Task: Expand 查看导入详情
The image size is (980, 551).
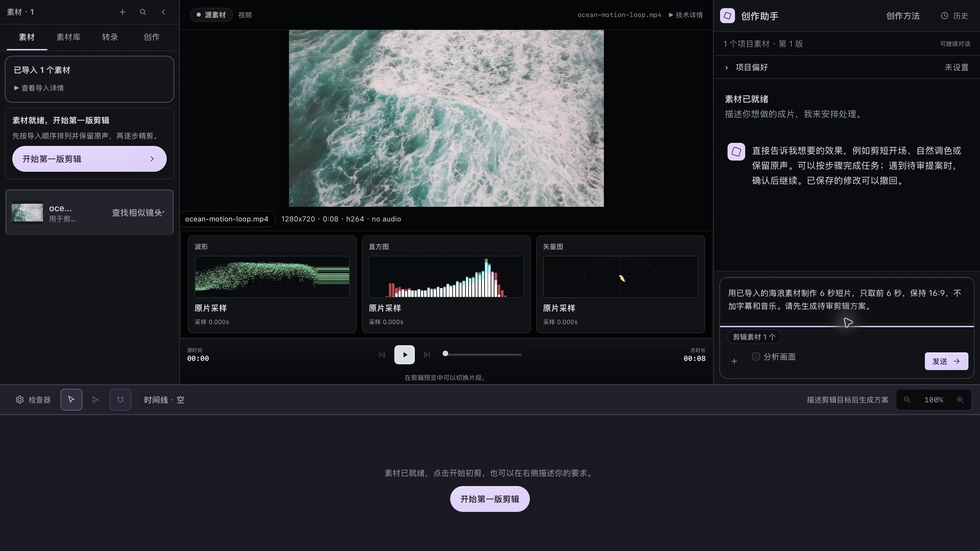Action: coord(39,88)
